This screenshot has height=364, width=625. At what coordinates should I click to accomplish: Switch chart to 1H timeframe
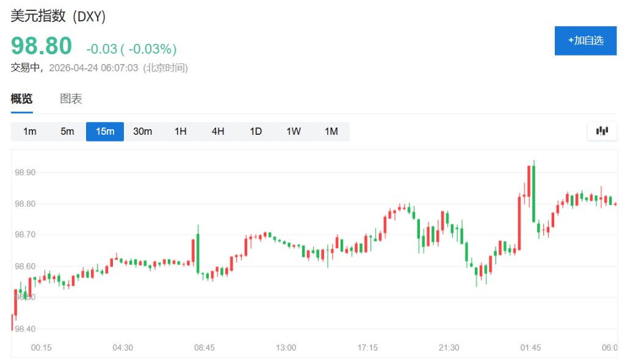click(x=181, y=131)
